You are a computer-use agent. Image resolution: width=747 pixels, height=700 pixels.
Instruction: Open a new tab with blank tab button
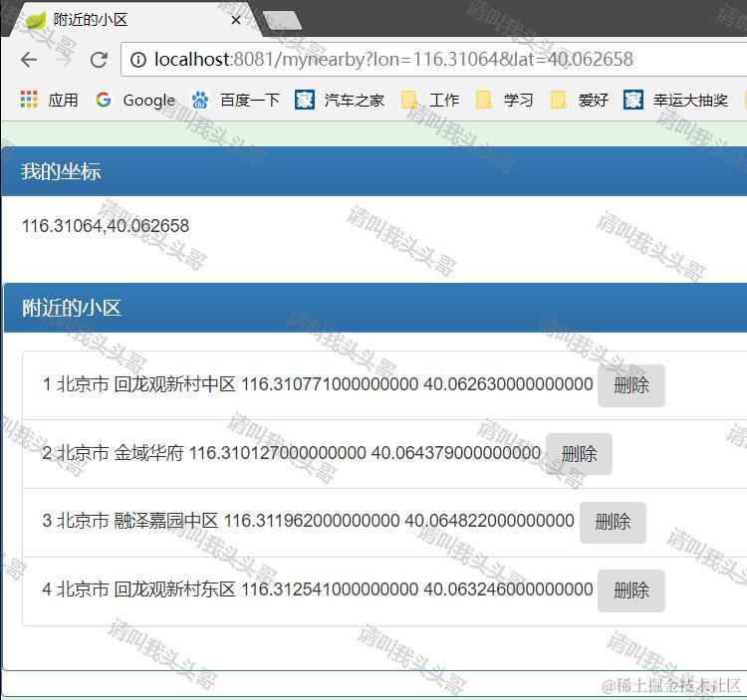282,21
